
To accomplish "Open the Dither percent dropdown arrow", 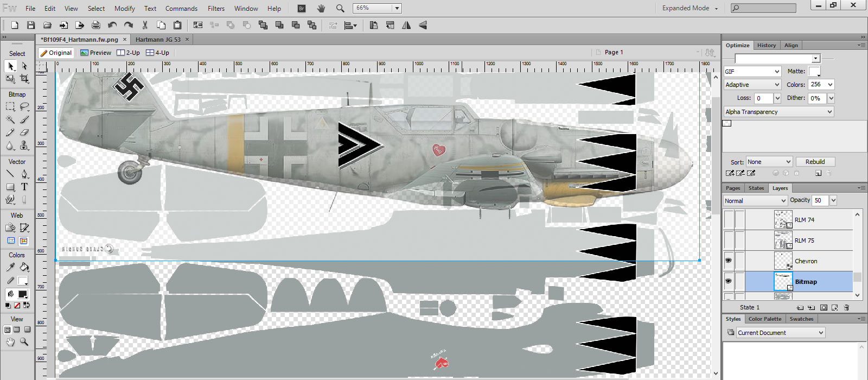I will pos(831,98).
